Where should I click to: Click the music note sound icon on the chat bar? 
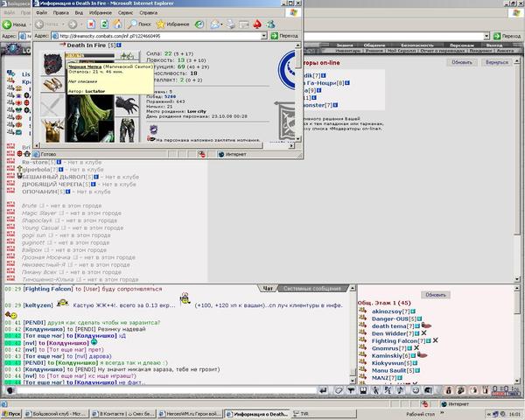click(x=400, y=390)
